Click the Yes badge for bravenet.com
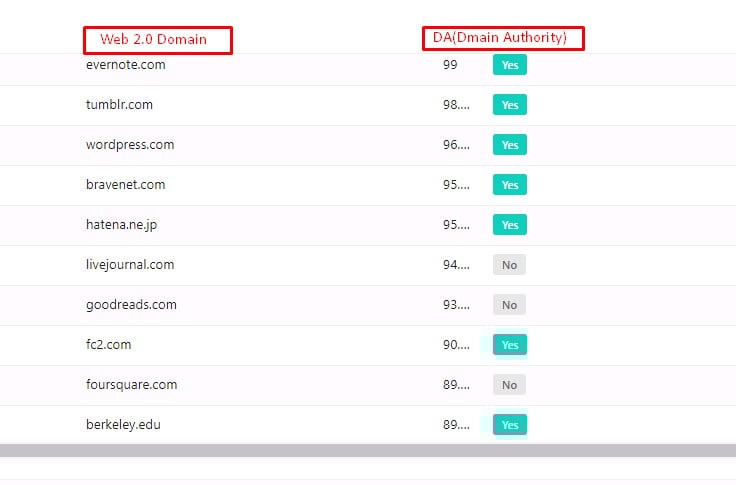Screen dimensions: 736x485 point(510,185)
